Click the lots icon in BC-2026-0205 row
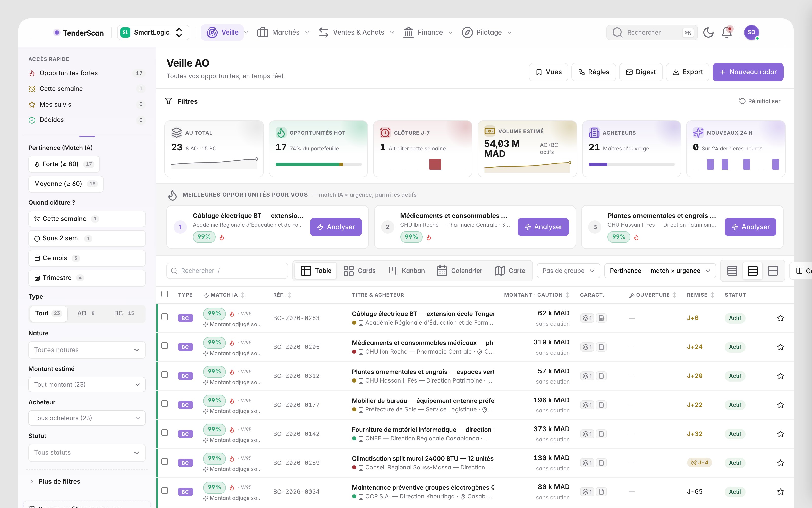This screenshot has width=812, height=508. click(587, 347)
